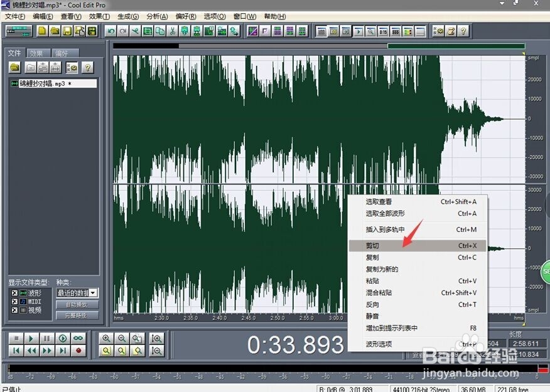Start playback with the Play button
Screen dimensions: 550x392
click(31, 339)
